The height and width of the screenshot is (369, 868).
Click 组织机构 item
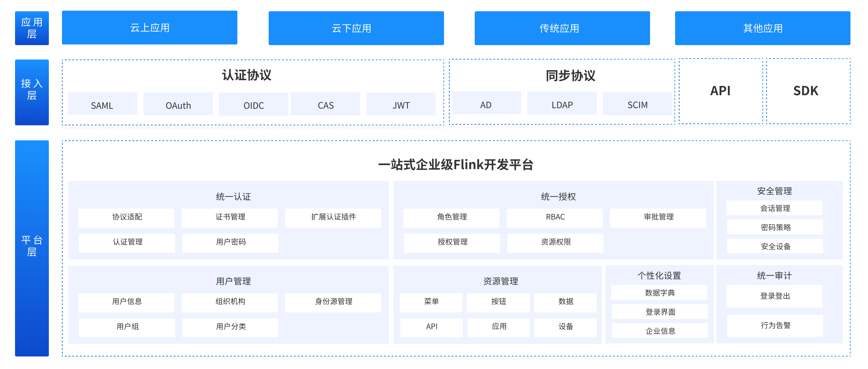tap(230, 303)
